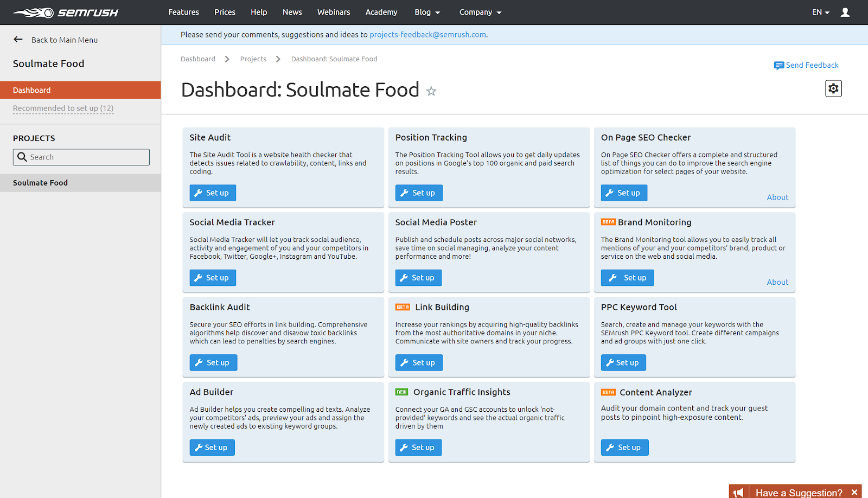Screen dimensions: 868x498
Task: Click the 'Dashboard: Soulmate Food' page heading
Action: tap(300, 90)
